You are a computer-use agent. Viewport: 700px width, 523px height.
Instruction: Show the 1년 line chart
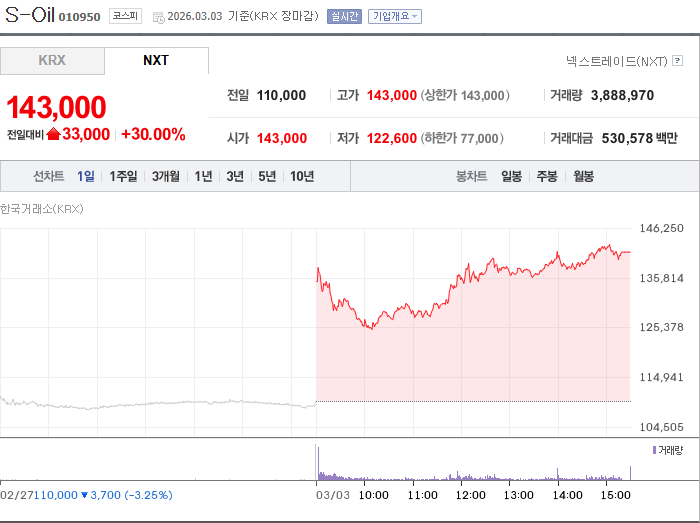click(203, 176)
